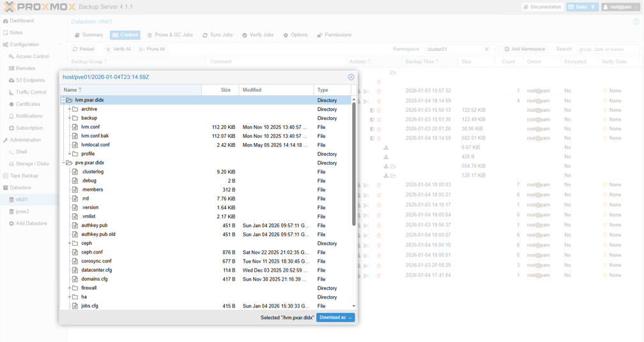Click the size value 112.20 KiB
This screenshot has height=342, width=644.
pyautogui.click(x=224, y=127)
